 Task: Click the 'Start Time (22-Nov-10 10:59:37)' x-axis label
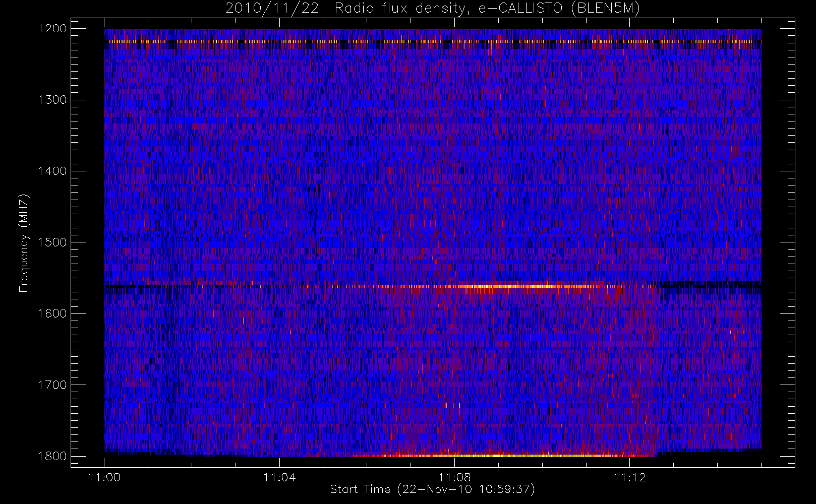[432, 489]
